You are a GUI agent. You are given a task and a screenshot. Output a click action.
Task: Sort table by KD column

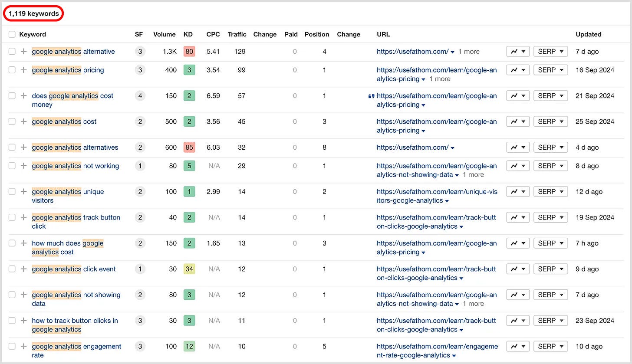[x=188, y=34]
